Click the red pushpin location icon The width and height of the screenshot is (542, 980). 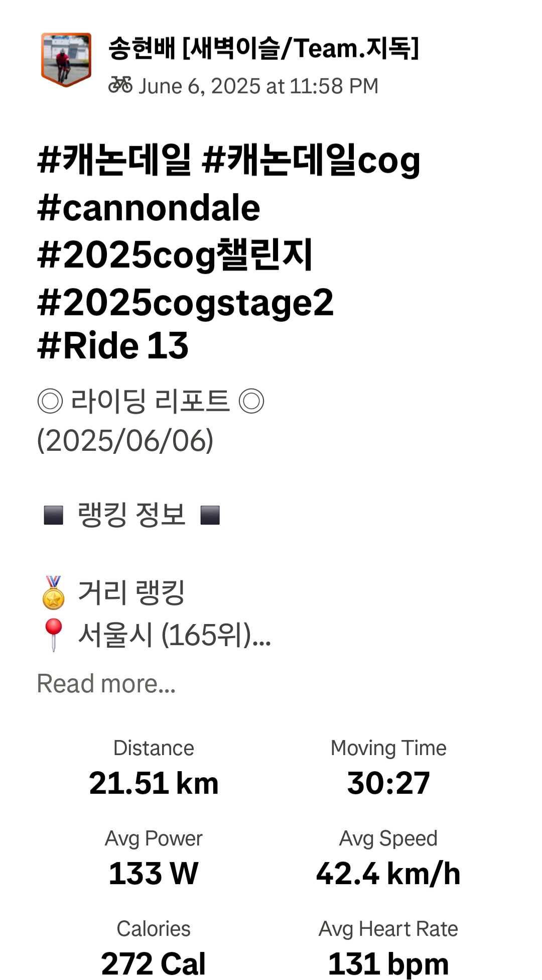click(54, 635)
